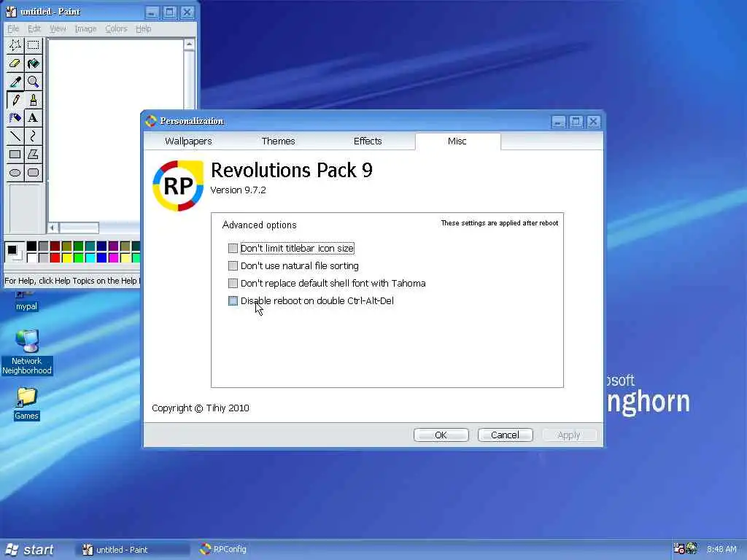Viewport: 747px width, 560px height.
Task: Click the Cancel button
Action: pos(505,435)
